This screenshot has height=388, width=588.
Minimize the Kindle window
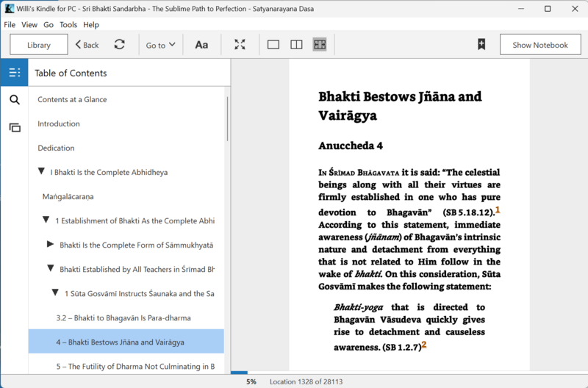click(x=521, y=9)
